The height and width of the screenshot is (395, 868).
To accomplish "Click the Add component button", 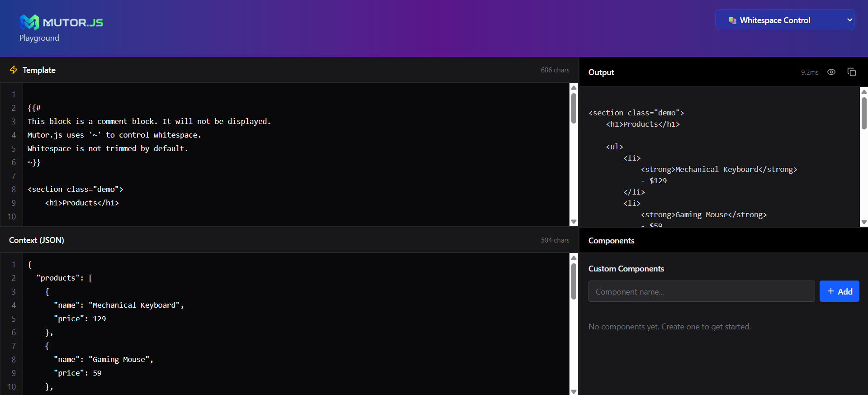I will click(x=839, y=291).
